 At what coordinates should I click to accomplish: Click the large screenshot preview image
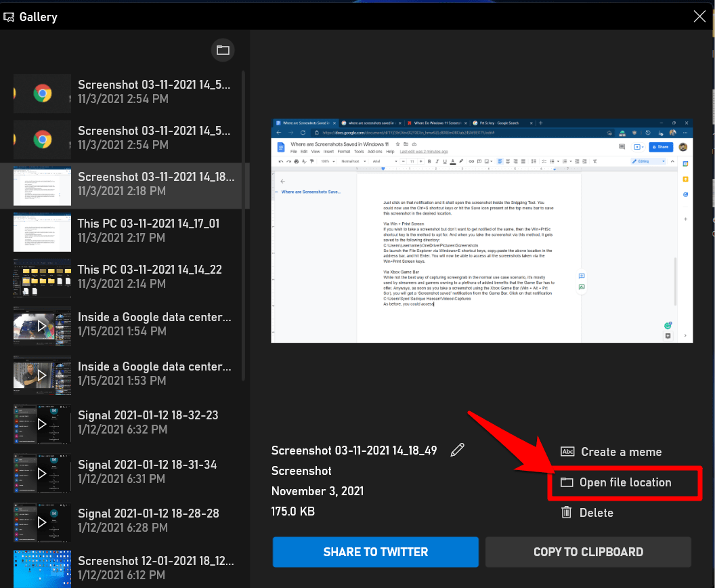[481, 230]
